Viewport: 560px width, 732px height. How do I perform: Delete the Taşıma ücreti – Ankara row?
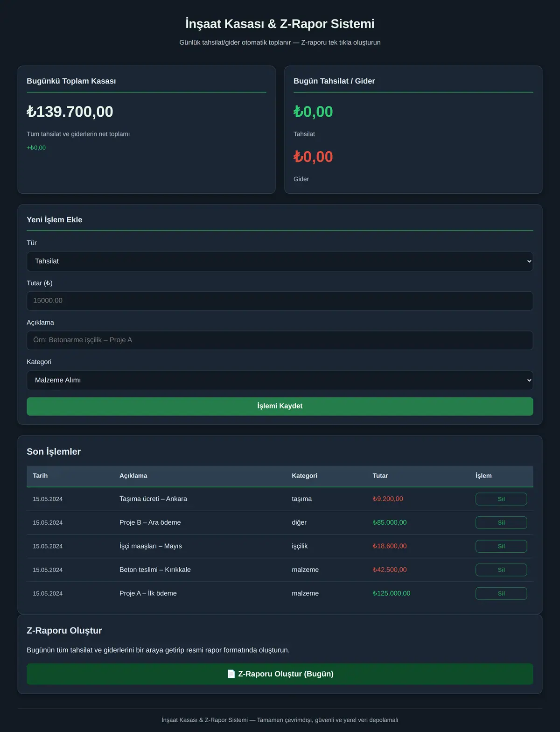501,499
